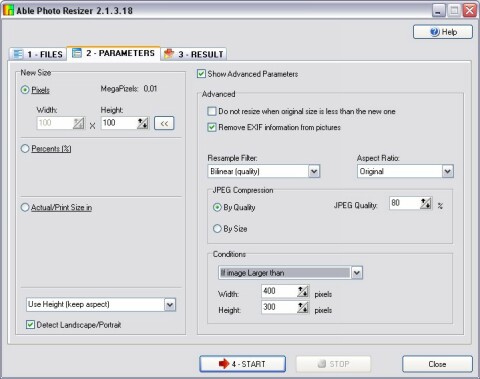
Task: Click the Conditions Width spinner arrows
Action: click(303, 292)
